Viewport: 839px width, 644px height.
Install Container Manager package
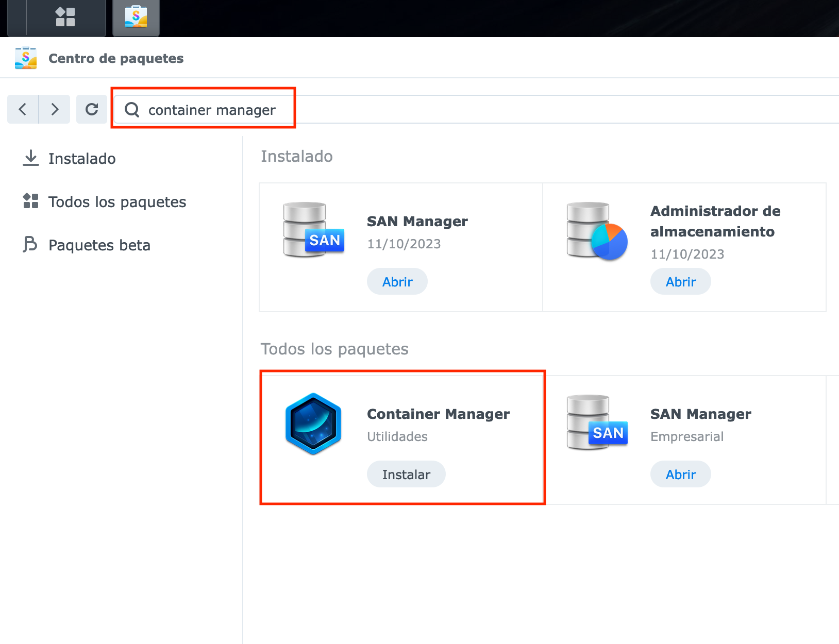[406, 474]
